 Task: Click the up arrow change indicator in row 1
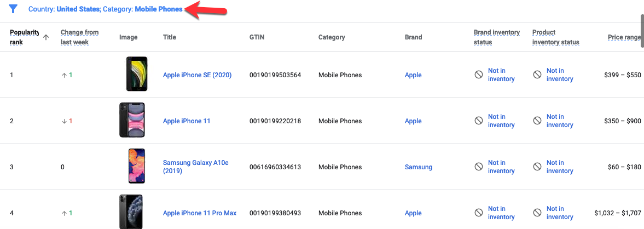(64, 75)
